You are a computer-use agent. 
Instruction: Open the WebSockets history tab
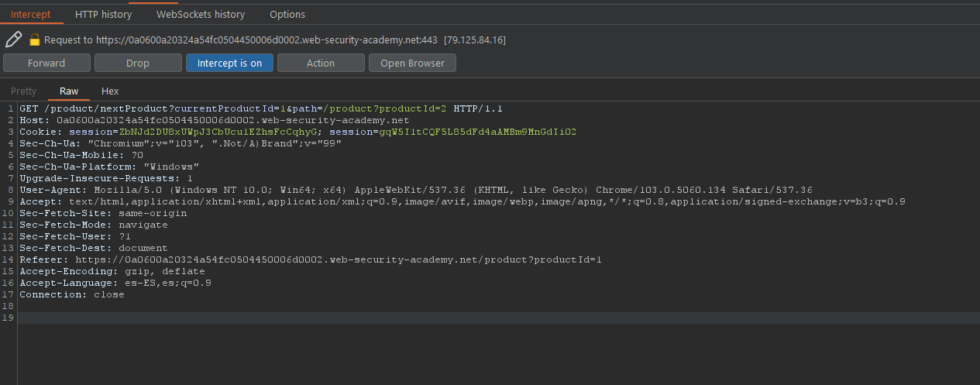tap(201, 14)
